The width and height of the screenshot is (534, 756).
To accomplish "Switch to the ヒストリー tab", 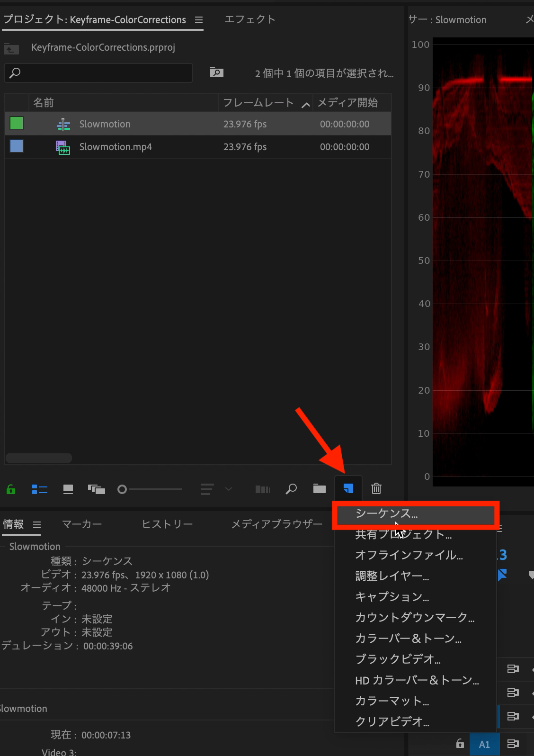I will pyautogui.click(x=167, y=524).
